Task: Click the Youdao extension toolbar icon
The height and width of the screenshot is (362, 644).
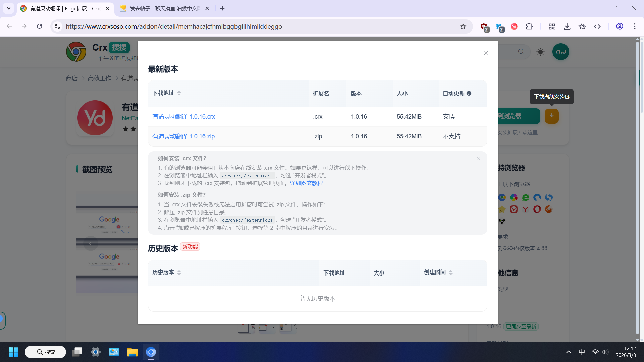Action: click(514, 26)
